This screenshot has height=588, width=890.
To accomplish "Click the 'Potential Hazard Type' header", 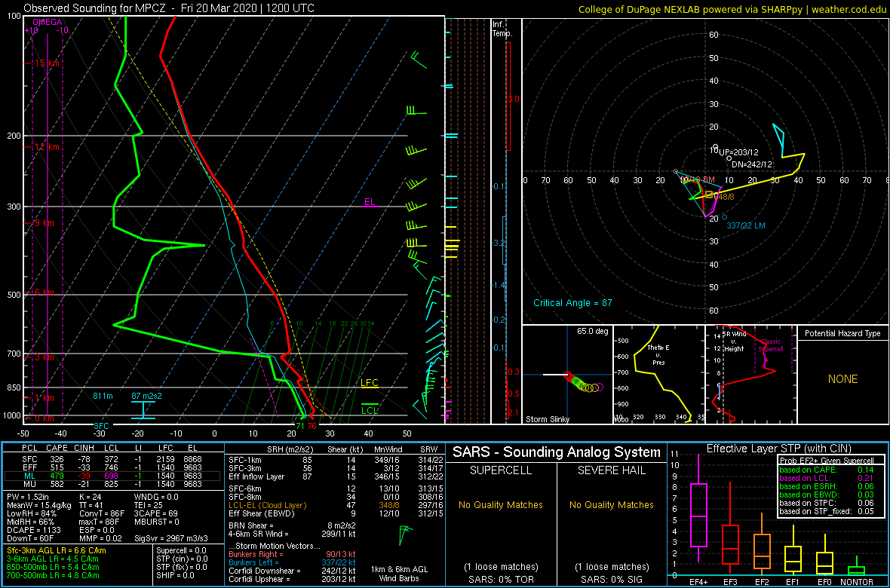I will coord(842,334).
